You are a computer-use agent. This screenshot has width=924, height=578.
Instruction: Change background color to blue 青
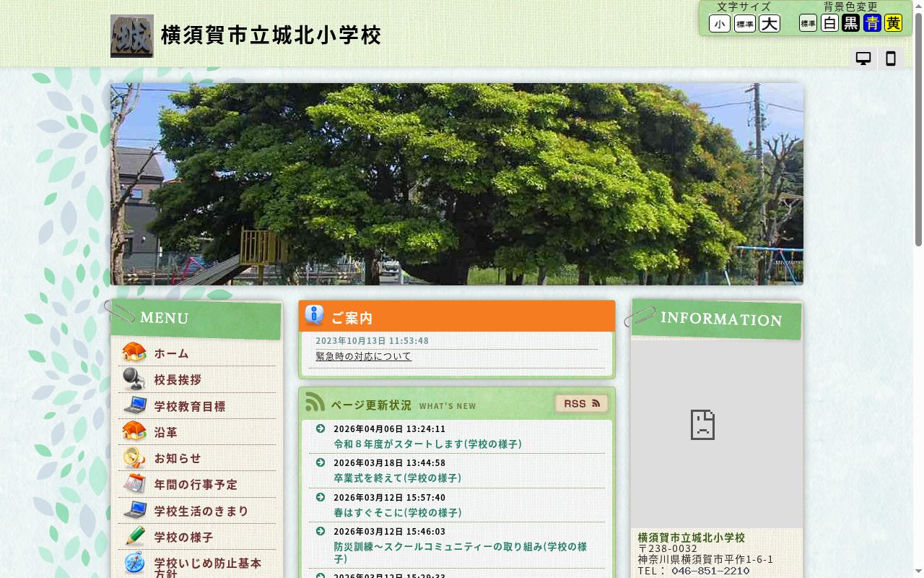tap(872, 23)
